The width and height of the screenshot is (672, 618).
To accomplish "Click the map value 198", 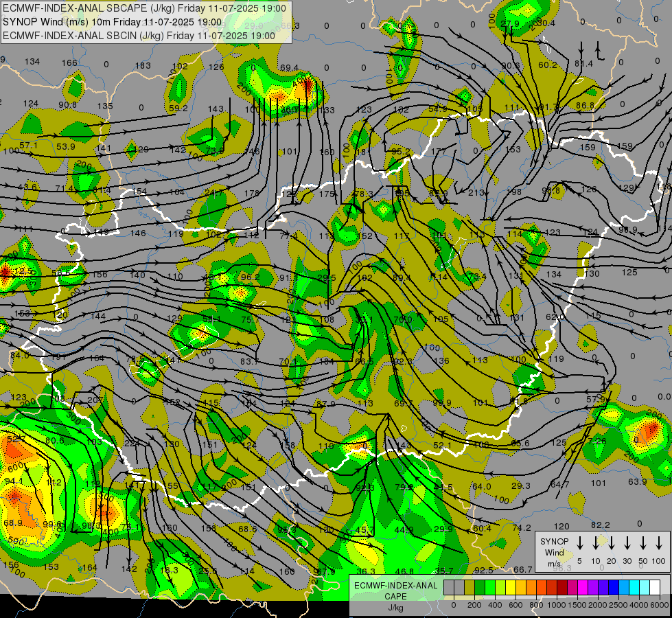I will coord(514,192).
